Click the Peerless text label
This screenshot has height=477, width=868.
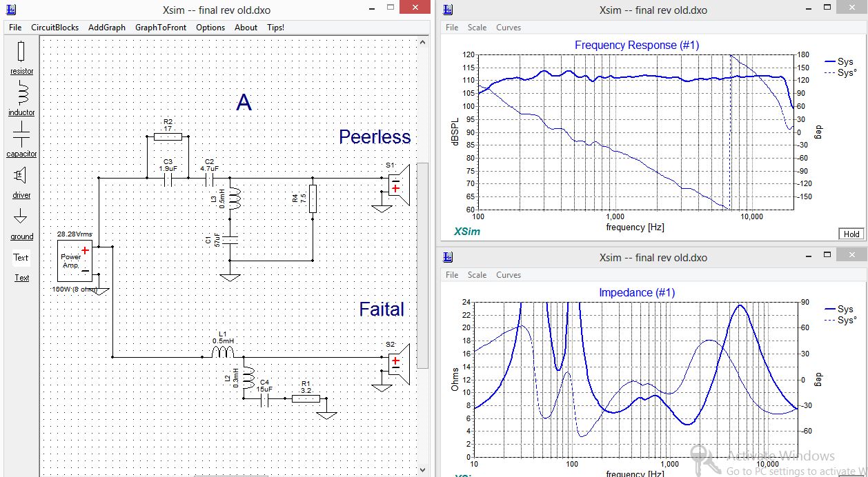[375, 137]
